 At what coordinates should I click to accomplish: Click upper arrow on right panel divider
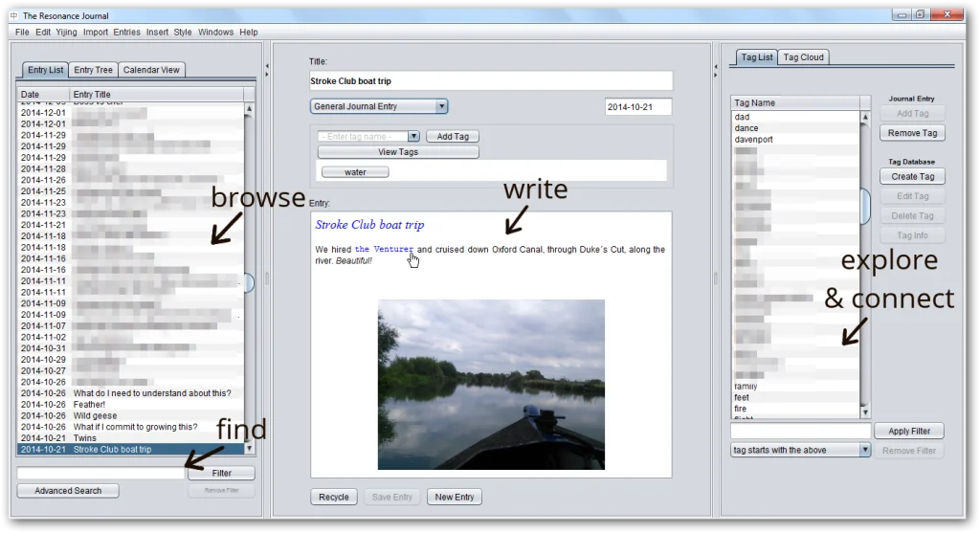[717, 66]
